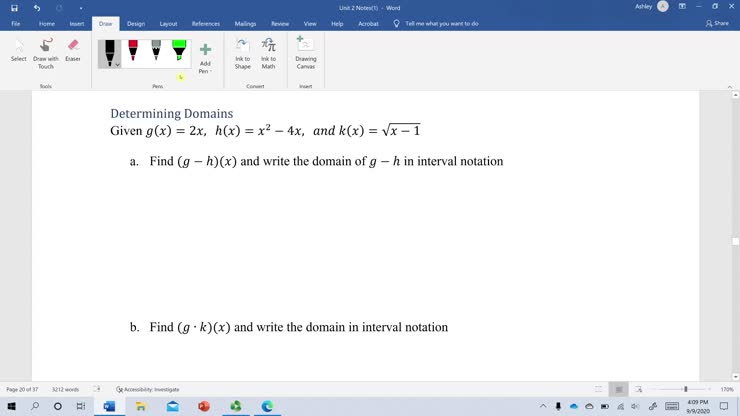The image size is (740, 416).
Task: Open Customize Quick Access Toolbar dropdown
Action: 81,7
